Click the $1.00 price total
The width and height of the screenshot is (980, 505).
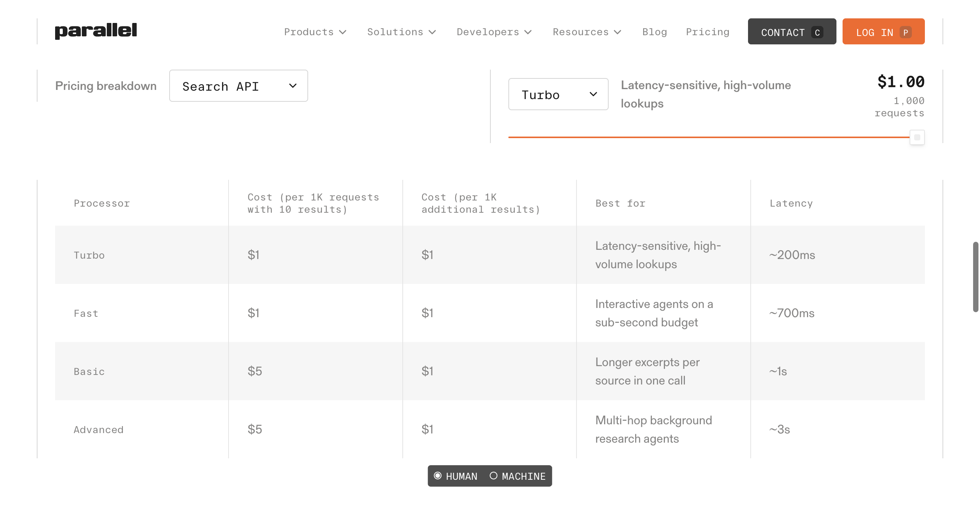(901, 81)
